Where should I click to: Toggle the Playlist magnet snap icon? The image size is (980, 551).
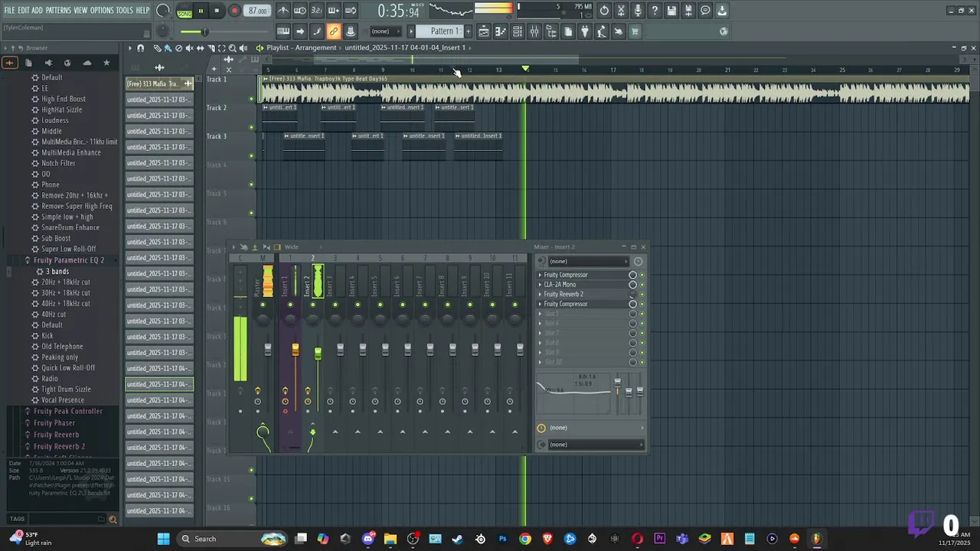(x=140, y=47)
